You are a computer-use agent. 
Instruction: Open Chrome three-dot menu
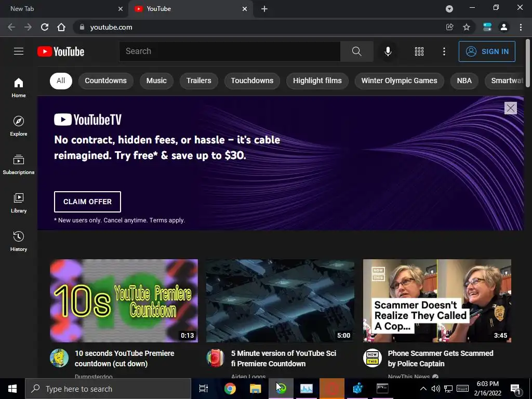click(521, 27)
